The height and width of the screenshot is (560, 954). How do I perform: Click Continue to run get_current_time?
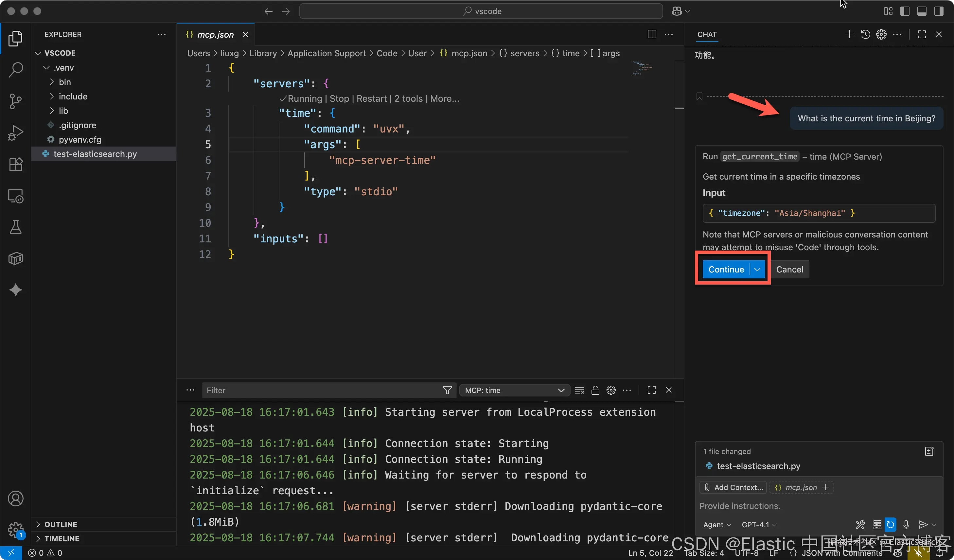click(x=726, y=270)
